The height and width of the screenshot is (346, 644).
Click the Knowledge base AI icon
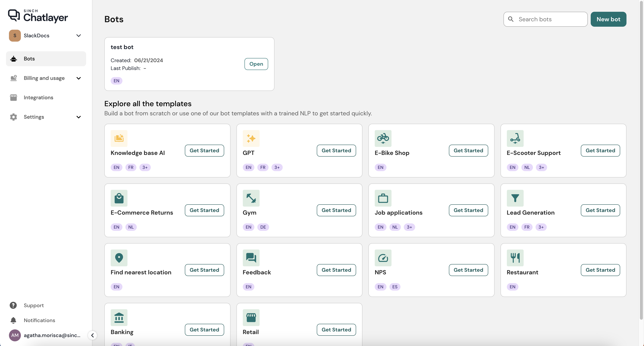point(119,138)
